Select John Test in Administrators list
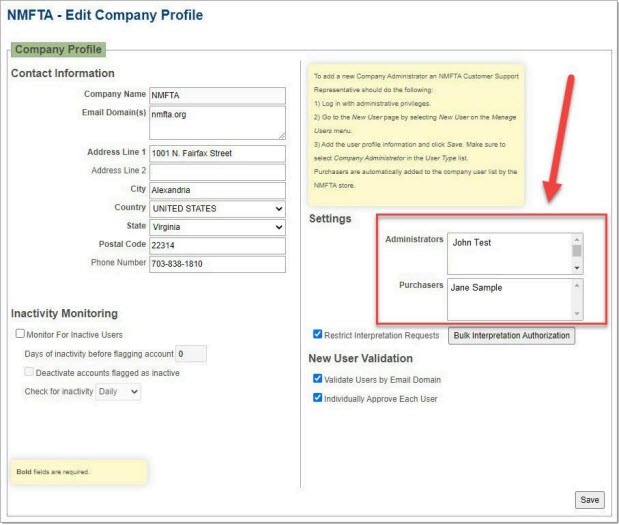The height and width of the screenshot is (525, 619). tap(472, 242)
